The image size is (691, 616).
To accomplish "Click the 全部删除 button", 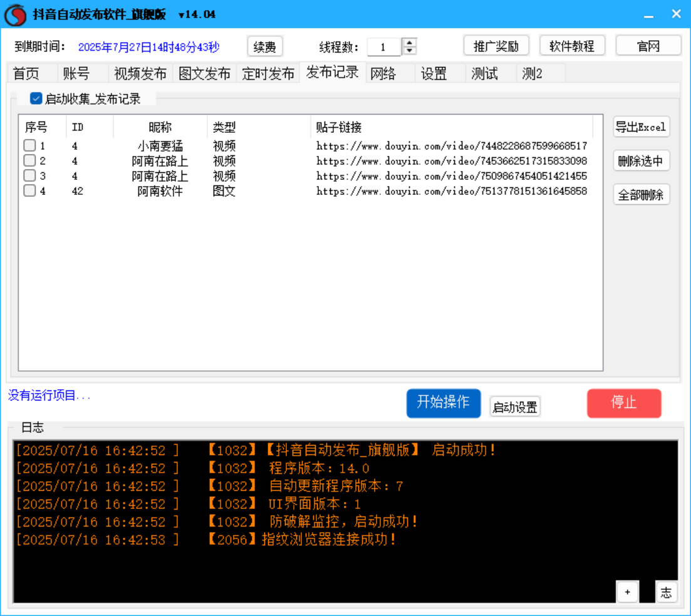I will click(x=641, y=194).
